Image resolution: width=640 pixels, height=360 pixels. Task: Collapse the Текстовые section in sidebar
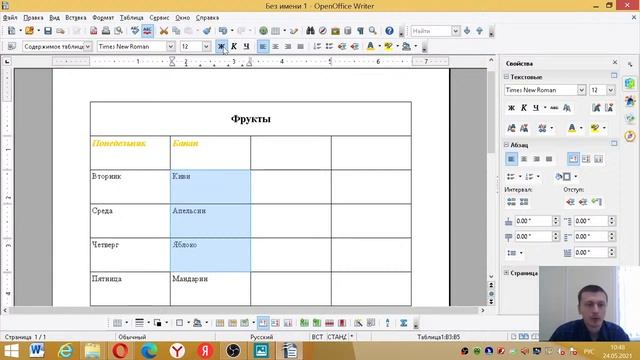507,77
